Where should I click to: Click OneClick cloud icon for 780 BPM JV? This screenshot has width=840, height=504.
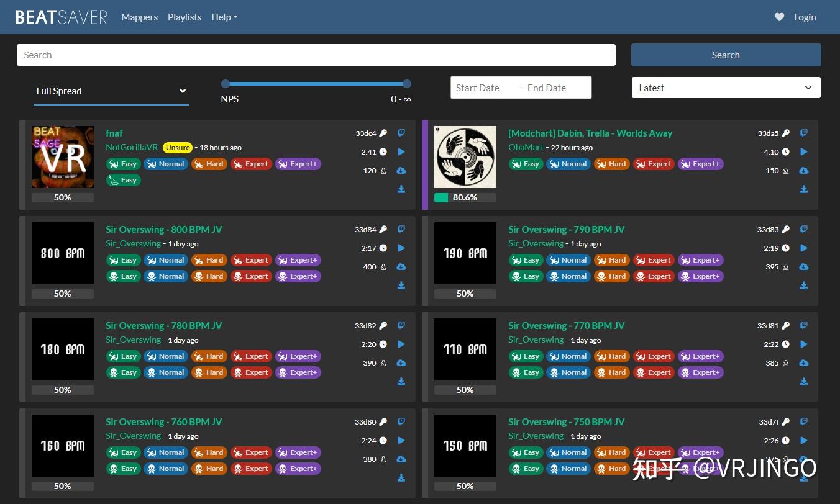tap(401, 363)
